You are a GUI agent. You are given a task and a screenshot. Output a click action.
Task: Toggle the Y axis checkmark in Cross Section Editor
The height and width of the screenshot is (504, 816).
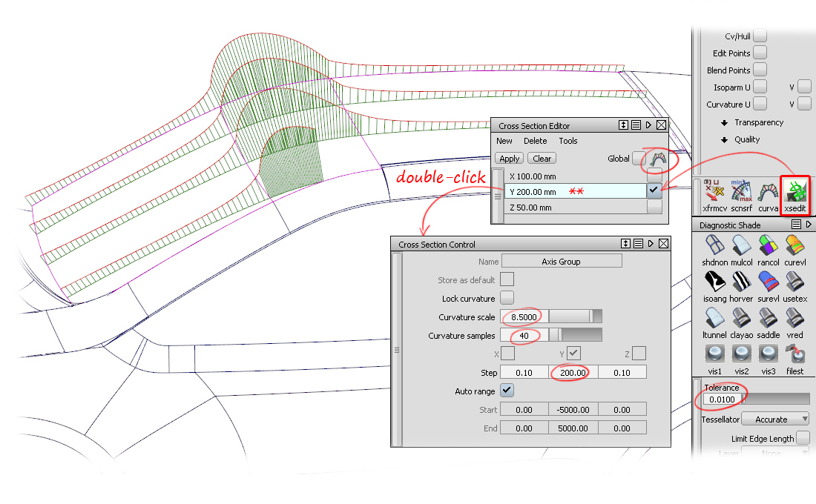[x=654, y=191]
